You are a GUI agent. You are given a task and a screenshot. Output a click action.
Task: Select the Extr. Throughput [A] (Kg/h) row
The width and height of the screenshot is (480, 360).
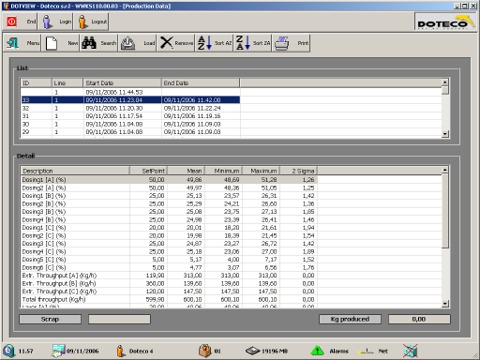pyautogui.click(x=169, y=276)
